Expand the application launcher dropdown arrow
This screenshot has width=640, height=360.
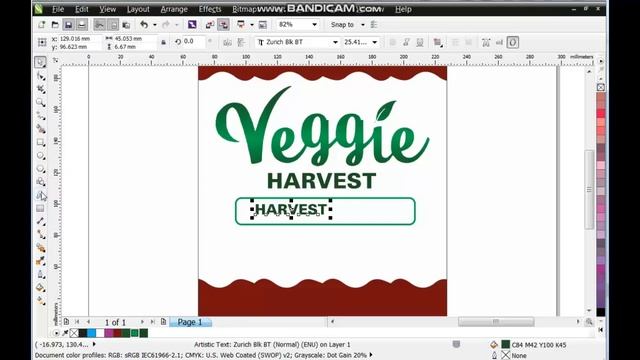click(x=252, y=25)
